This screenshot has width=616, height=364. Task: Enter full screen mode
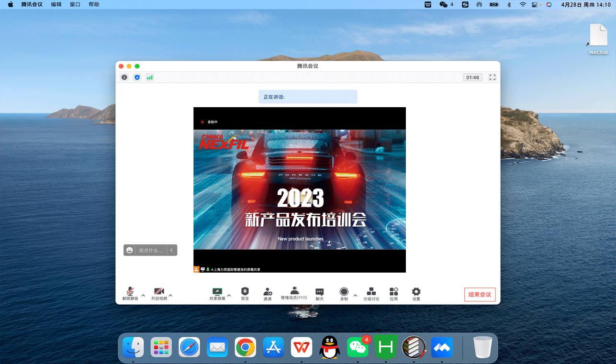pyautogui.click(x=492, y=77)
